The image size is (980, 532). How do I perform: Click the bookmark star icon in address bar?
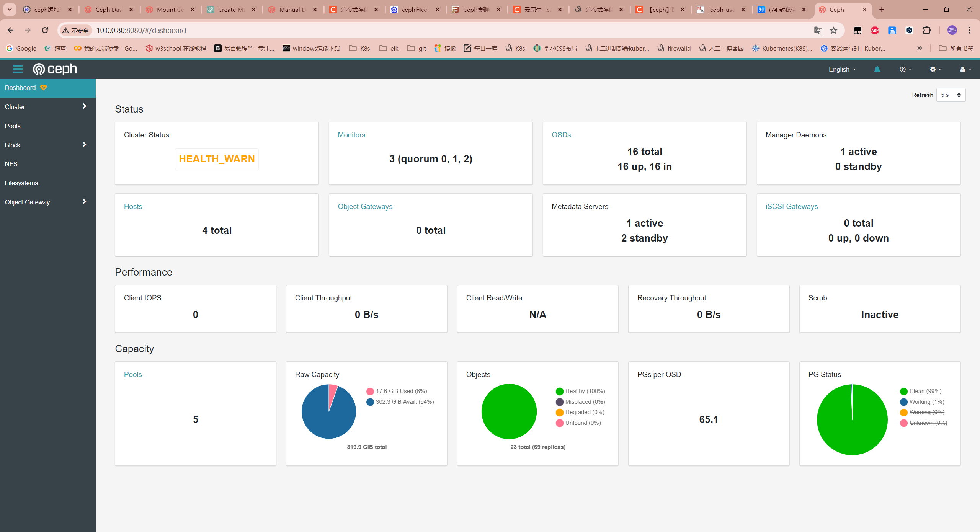pos(833,30)
